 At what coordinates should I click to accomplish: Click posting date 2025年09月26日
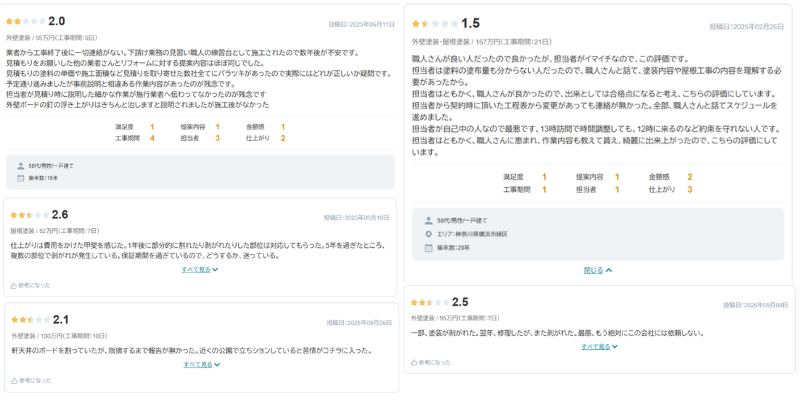click(x=359, y=323)
